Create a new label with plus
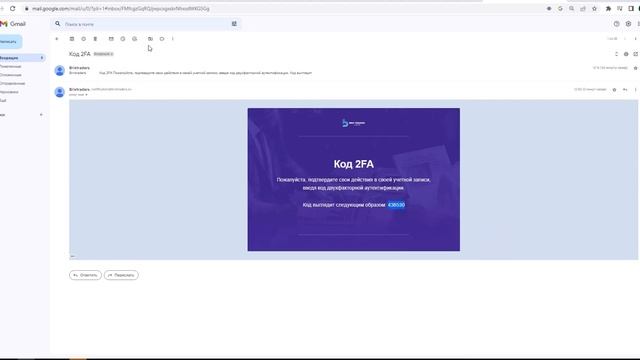 pyautogui.click(x=41, y=115)
